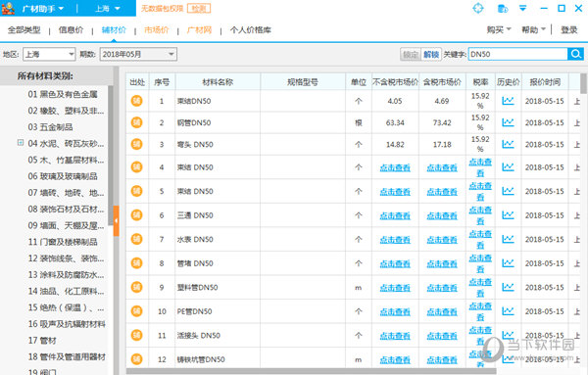The width and height of the screenshot is (588, 375).
Task: Toggle the 解锁 unlock button
Action: coord(431,54)
